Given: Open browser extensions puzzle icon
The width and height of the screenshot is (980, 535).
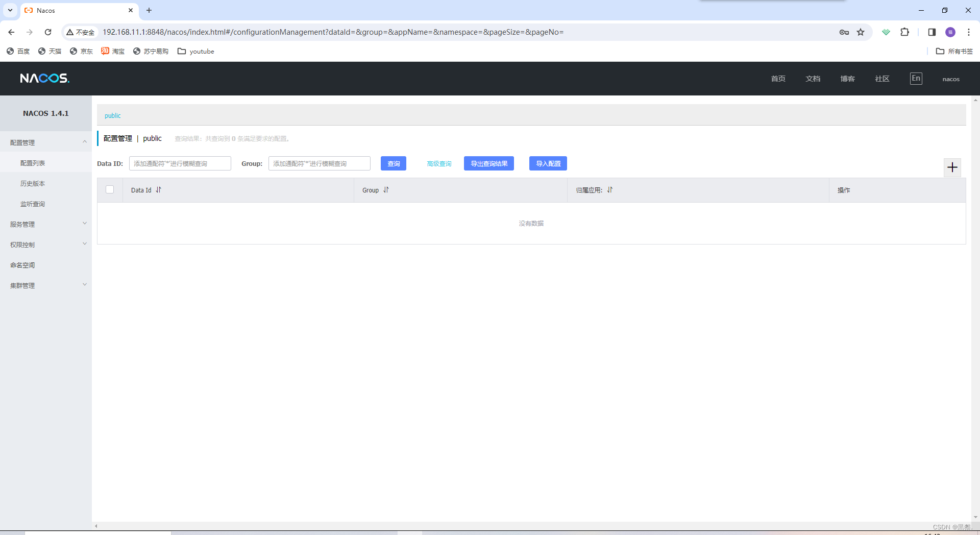Looking at the screenshot, I should point(904,32).
